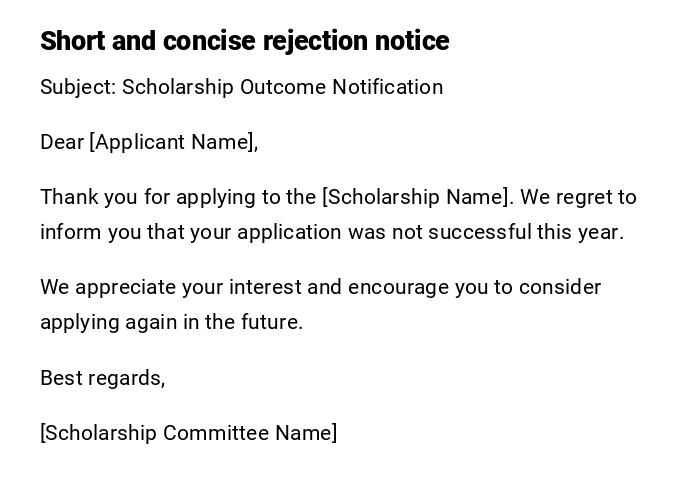The height and width of the screenshot is (495, 700).
Task: Click the heading "Short and concise rejection notice"
Action: [244, 41]
